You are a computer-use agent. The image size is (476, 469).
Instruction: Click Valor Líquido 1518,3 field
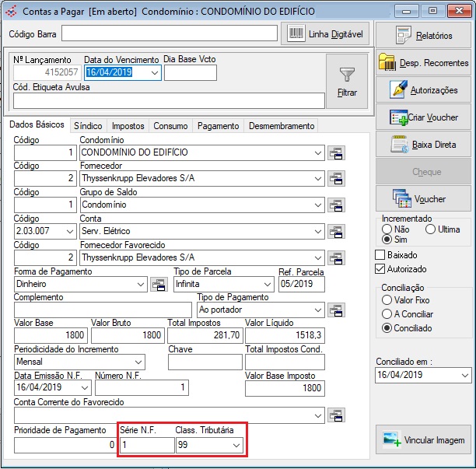click(x=285, y=335)
